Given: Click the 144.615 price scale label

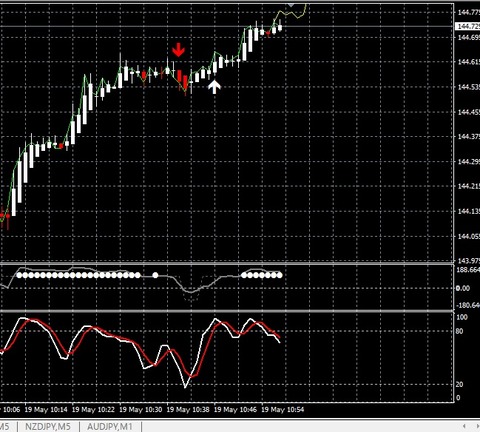Looking at the screenshot, I should 469,62.
